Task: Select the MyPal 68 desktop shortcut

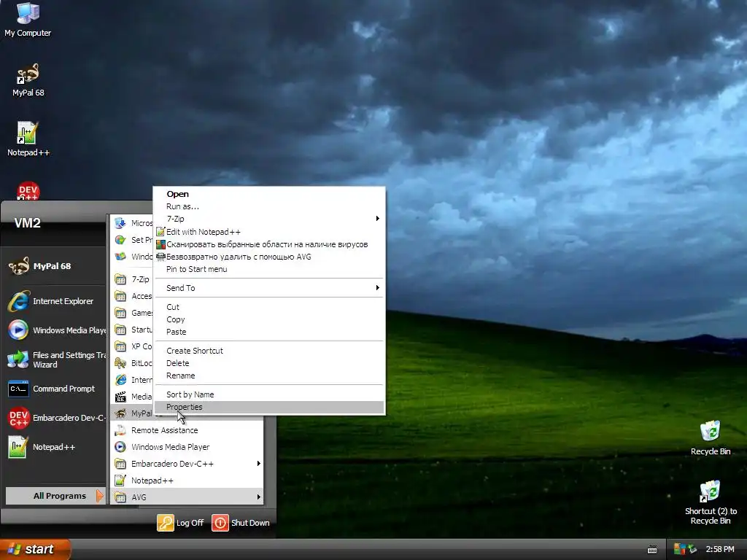Action: (28, 80)
